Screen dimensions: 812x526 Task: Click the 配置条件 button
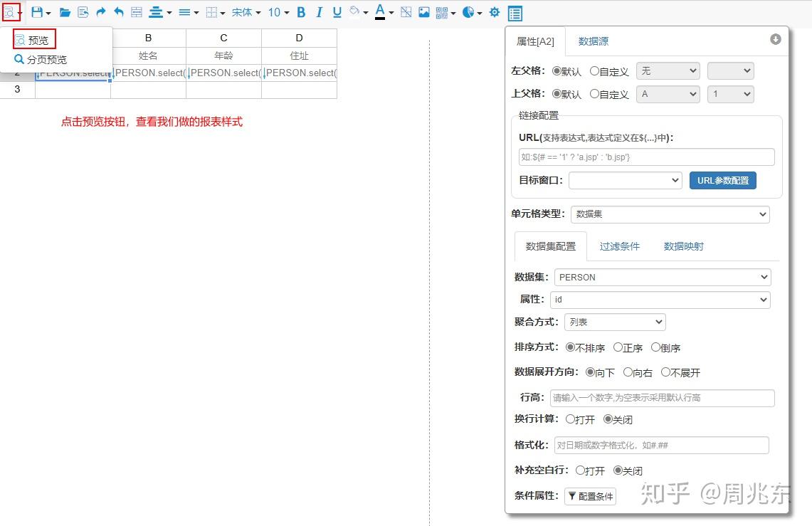(591, 497)
